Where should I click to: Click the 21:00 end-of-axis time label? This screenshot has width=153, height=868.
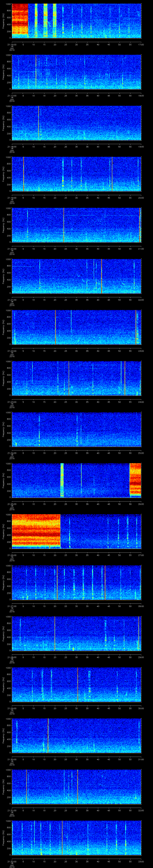(141, 249)
